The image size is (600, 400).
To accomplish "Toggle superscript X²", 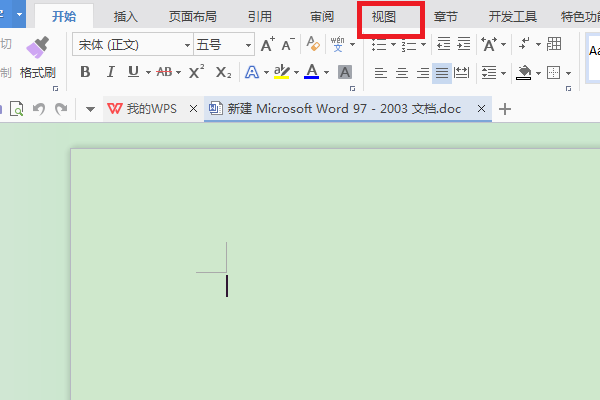I will point(196,72).
